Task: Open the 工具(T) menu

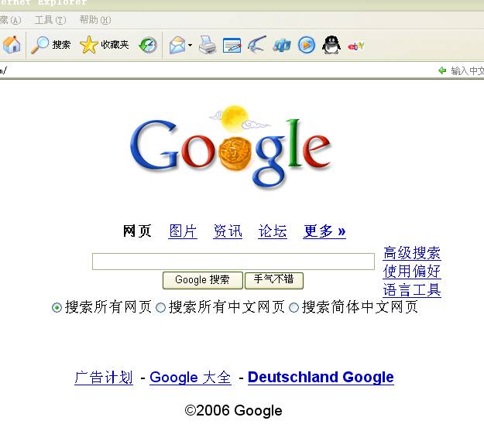Action: (50, 20)
